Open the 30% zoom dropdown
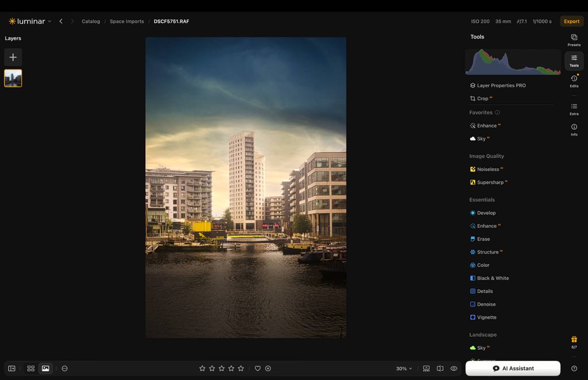588x380 pixels. (x=404, y=369)
